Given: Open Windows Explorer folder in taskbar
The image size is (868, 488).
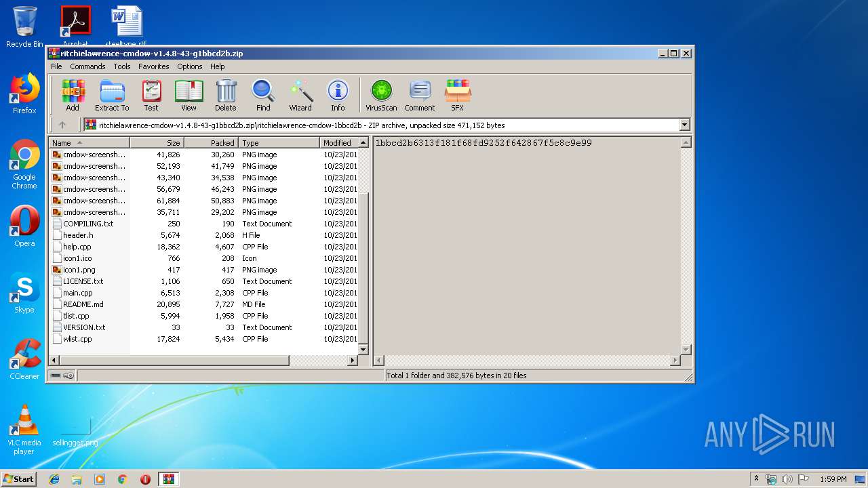Looking at the screenshot, I should [77, 479].
